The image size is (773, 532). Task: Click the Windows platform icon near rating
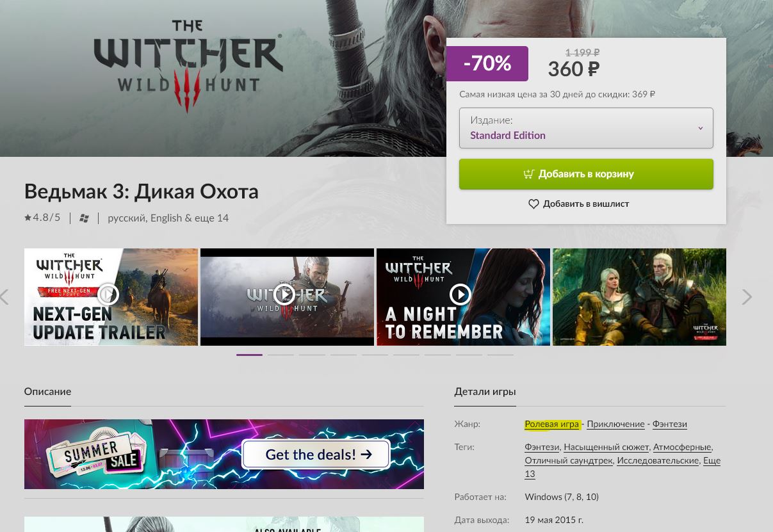(x=84, y=218)
